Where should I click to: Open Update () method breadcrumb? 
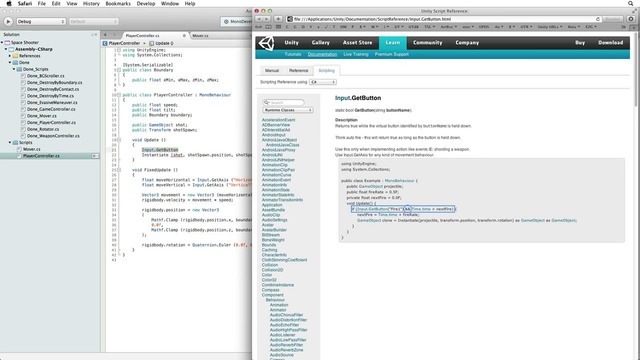[162, 43]
